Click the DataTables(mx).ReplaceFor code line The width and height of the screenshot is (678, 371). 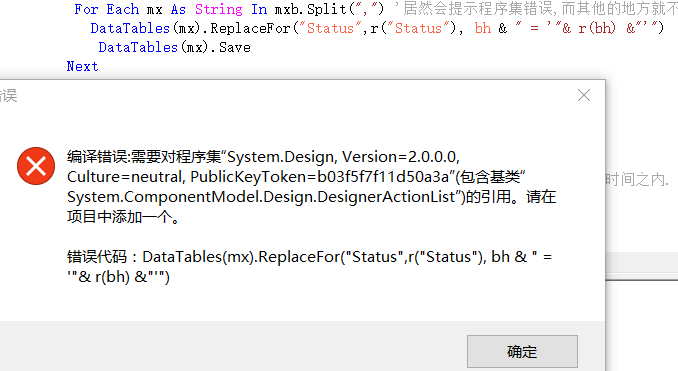click(377, 28)
